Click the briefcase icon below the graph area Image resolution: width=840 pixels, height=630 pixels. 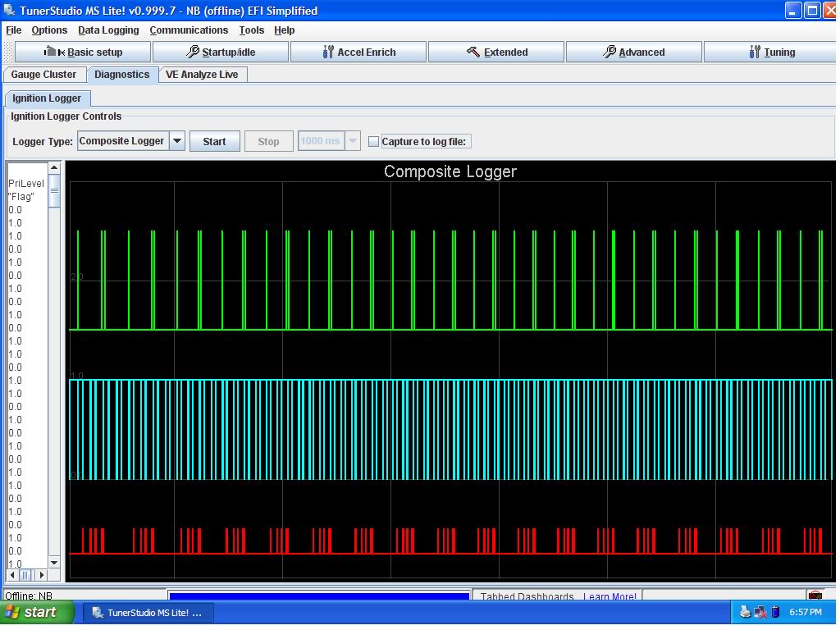point(815,596)
